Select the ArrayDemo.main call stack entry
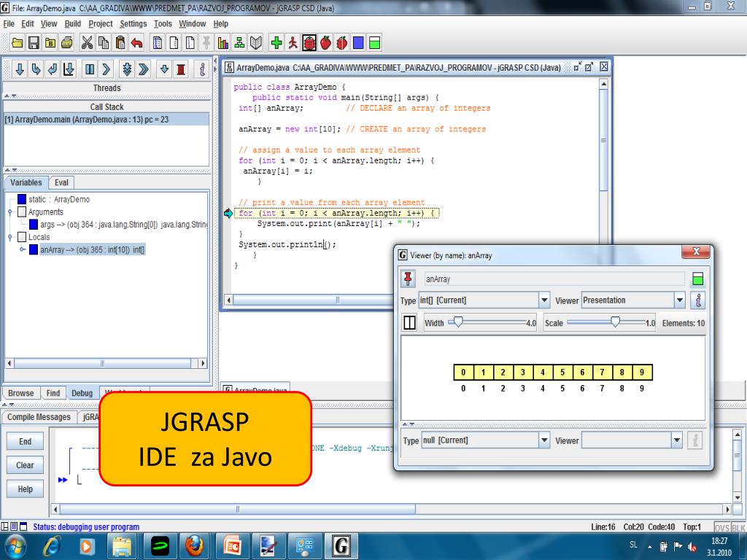This screenshot has height=560, width=747. pyautogui.click(x=107, y=120)
